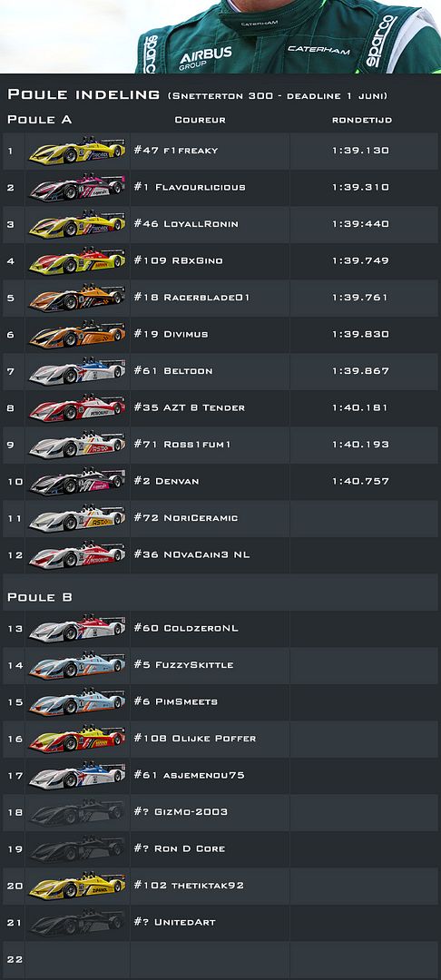Click the car thumbnail next to Olijke Poffer

pyautogui.click(x=77, y=739)
